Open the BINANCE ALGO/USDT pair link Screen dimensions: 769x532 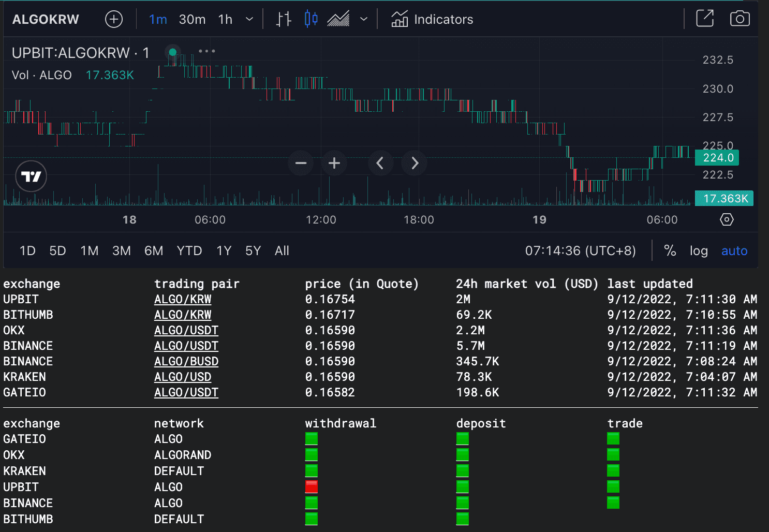tap(186, 346)
